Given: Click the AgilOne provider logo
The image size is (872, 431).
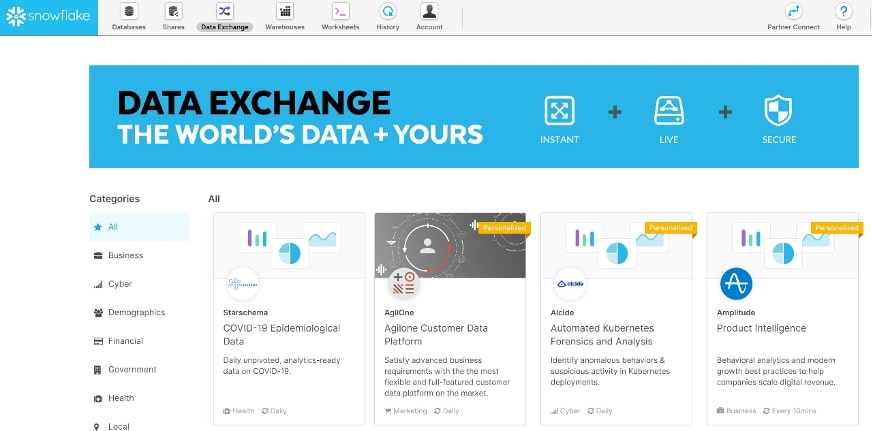Looking at the screenshot, I should pos(403,284).
